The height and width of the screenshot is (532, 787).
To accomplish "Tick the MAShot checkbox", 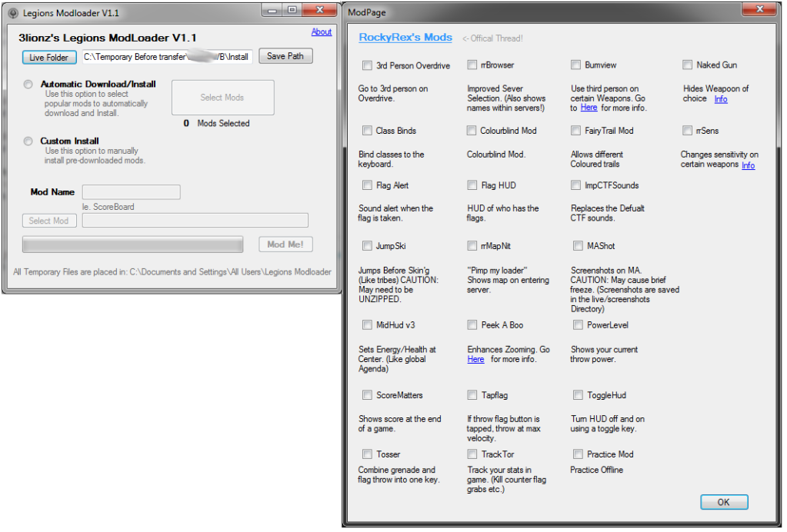I will tap(578, 246).
